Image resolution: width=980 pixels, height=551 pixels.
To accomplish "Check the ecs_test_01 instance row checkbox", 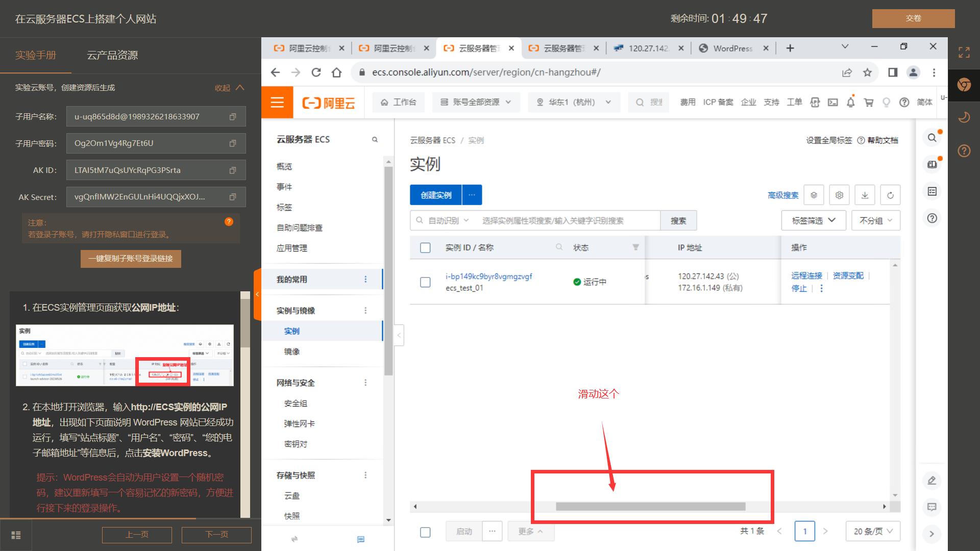I will 425,282.
